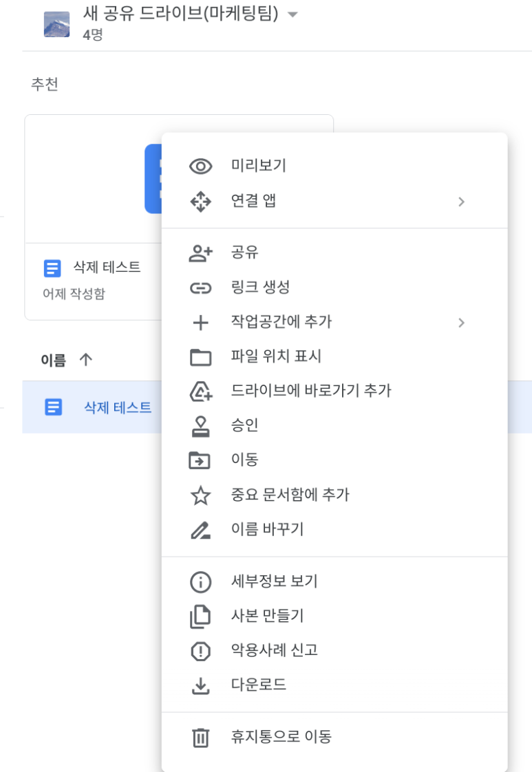Choose 사본 만들기
Screen dimensions: 532x772
(x=334, y=616)
